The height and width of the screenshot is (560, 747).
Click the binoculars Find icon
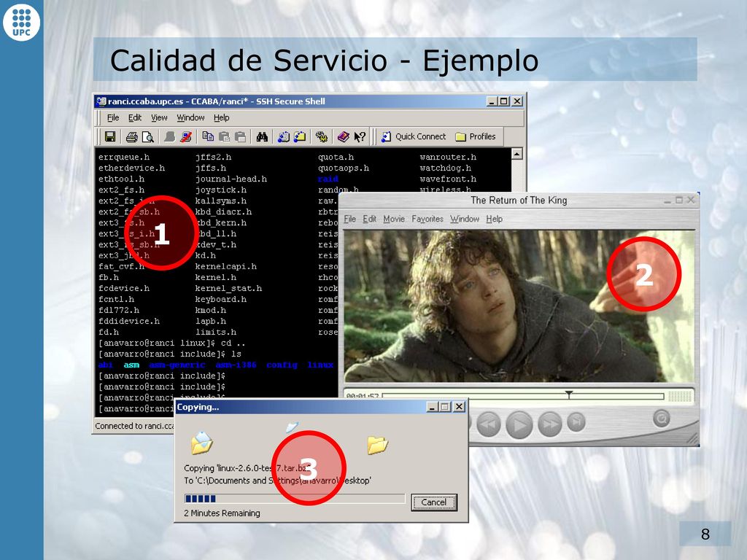(x=262, y=137)
